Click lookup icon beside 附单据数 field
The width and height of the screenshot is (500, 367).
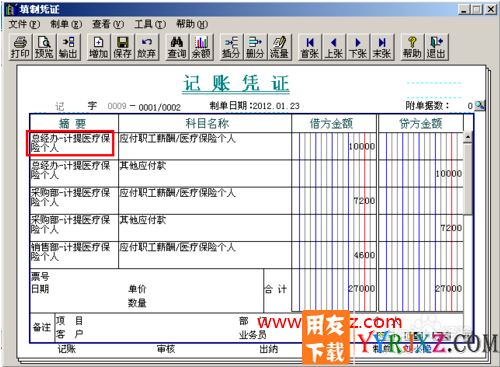(480, 106)
